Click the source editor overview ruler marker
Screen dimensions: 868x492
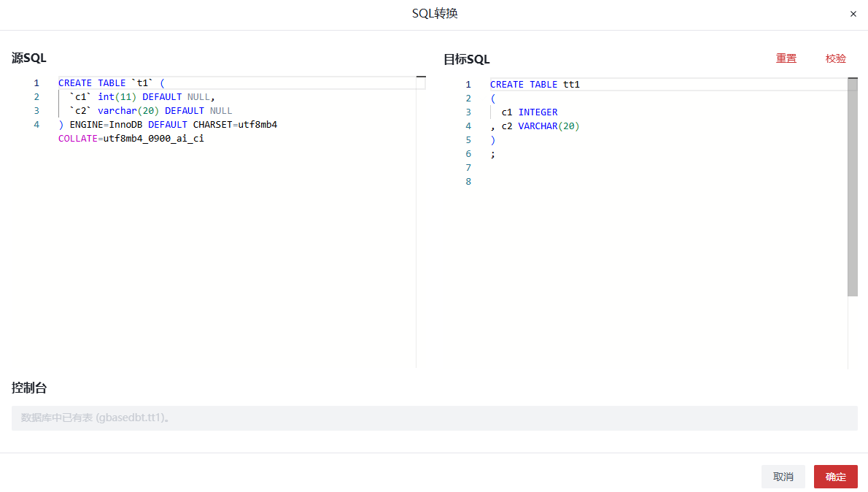point(421,77)
